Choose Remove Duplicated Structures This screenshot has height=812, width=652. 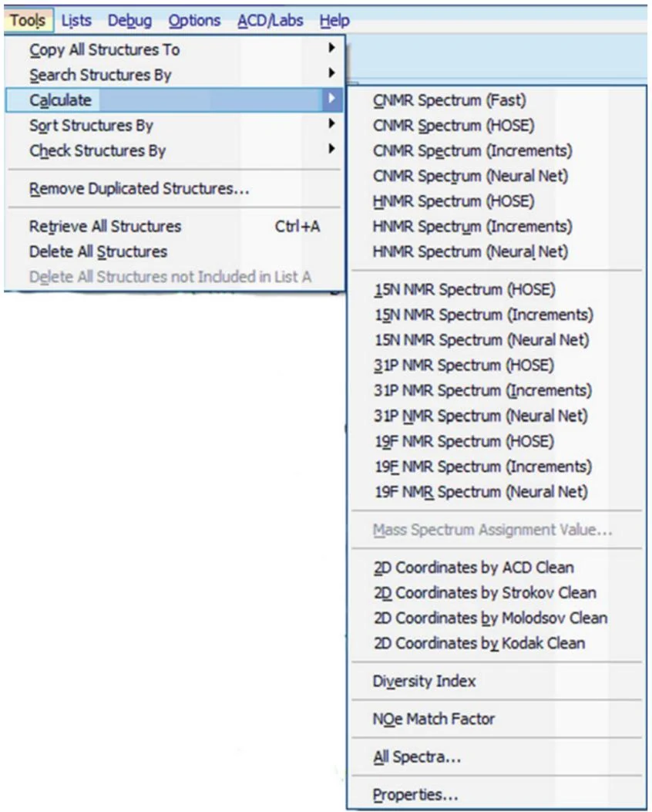(174, 188)
